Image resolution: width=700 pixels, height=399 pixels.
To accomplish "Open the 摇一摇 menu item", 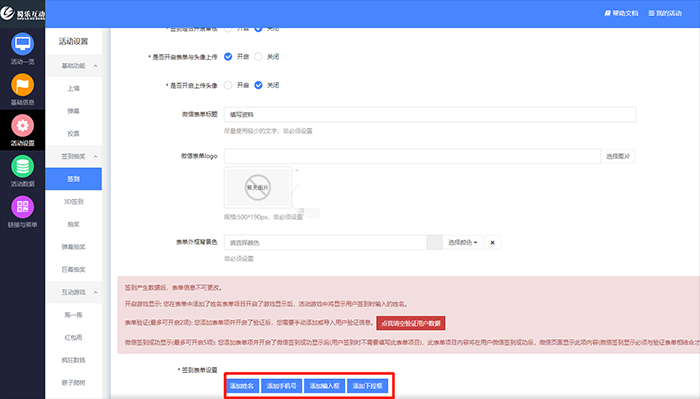I will [74, 315].
